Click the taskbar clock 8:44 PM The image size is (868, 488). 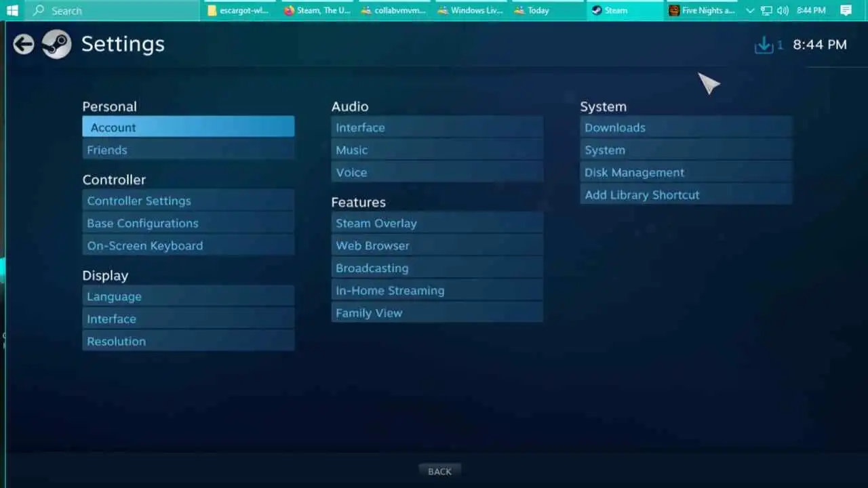click(x=811, y=10)
